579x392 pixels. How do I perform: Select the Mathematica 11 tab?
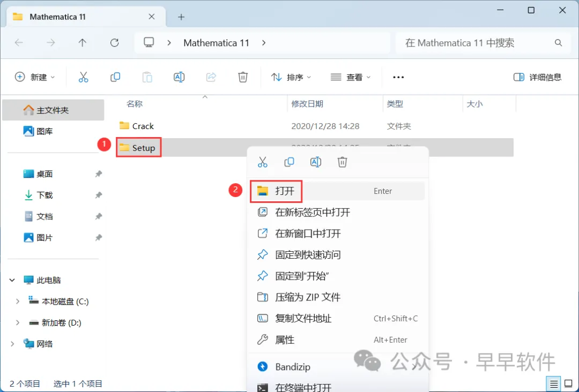86,17
